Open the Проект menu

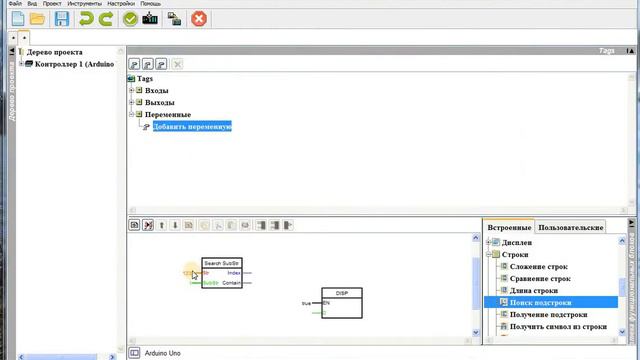coord(52,4)
